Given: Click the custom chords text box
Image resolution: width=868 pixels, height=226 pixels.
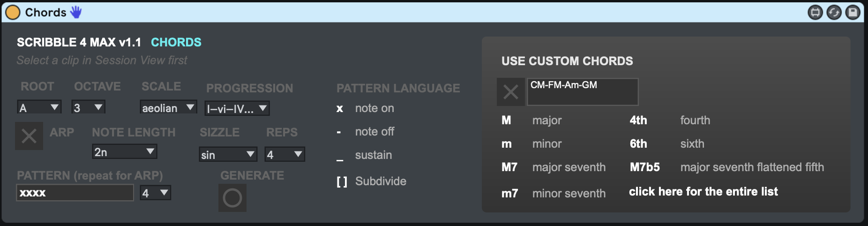Looking at the screenshot, I should click(x=583, y=92).
